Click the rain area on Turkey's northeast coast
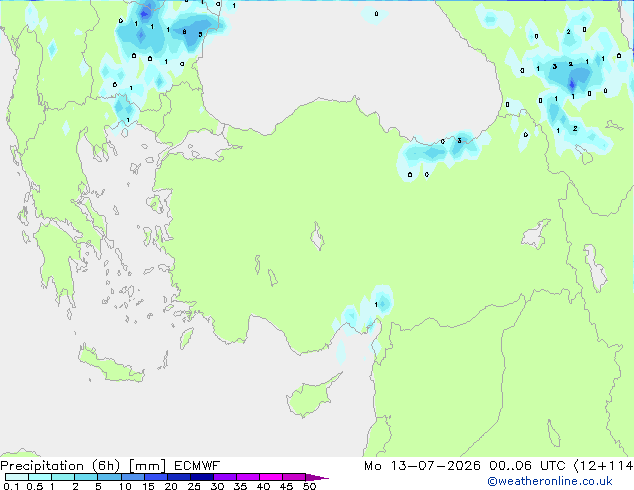634x490 pixels. click(x=443, y=151)
